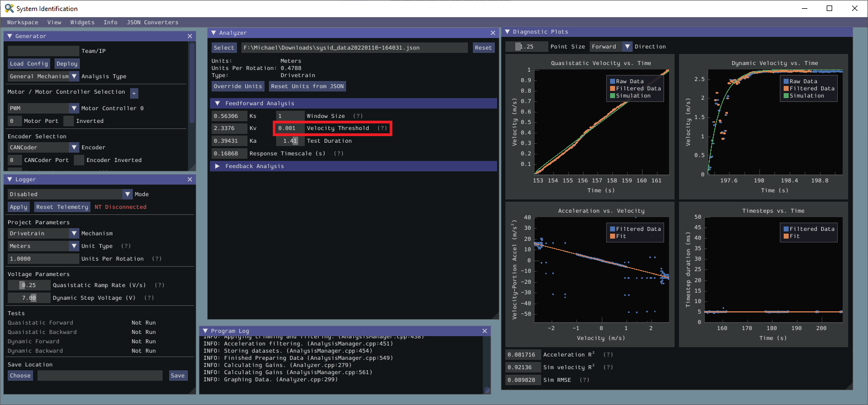
Task: Close the Generator panel with its X icon
Action: click(190, 36)
